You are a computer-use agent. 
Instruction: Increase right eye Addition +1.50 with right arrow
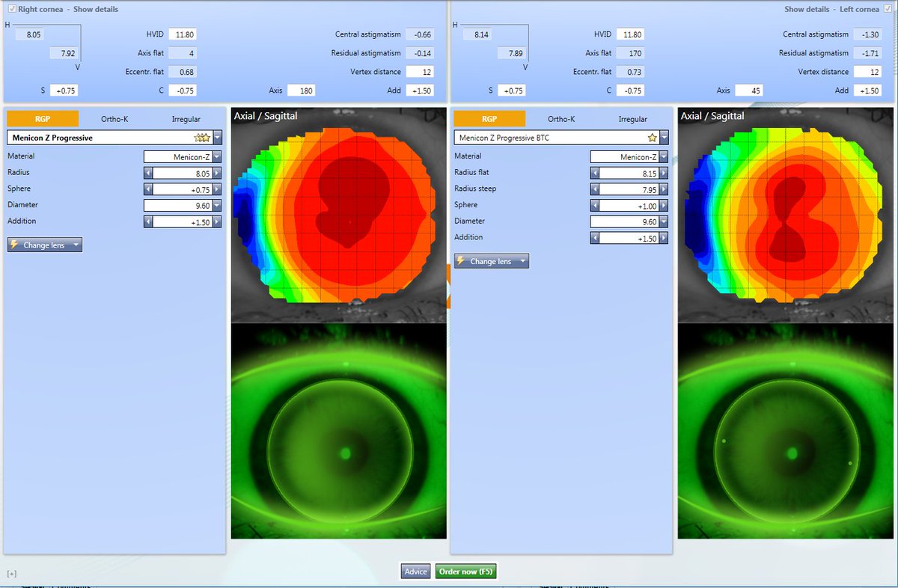click(x=217, y=221)
